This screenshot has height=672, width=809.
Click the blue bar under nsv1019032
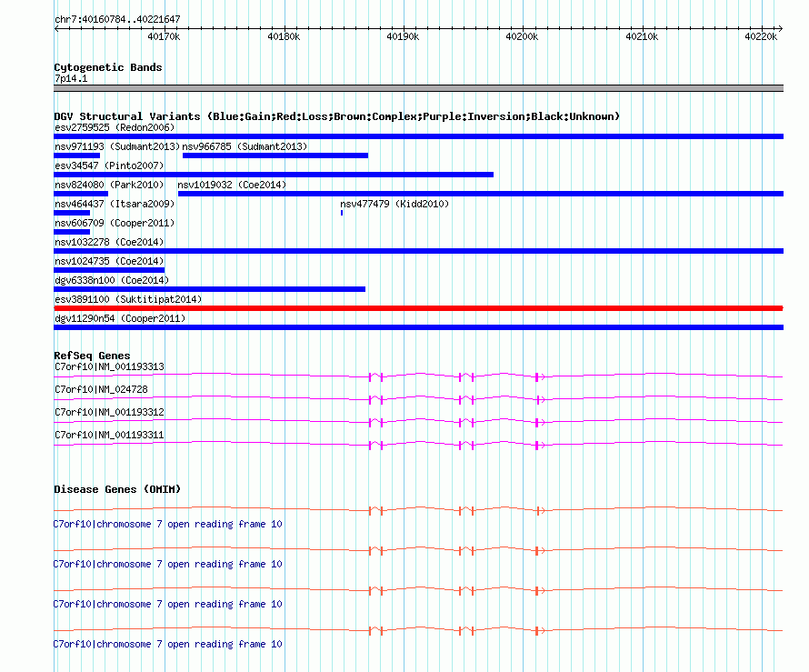(x=481, y=194)
